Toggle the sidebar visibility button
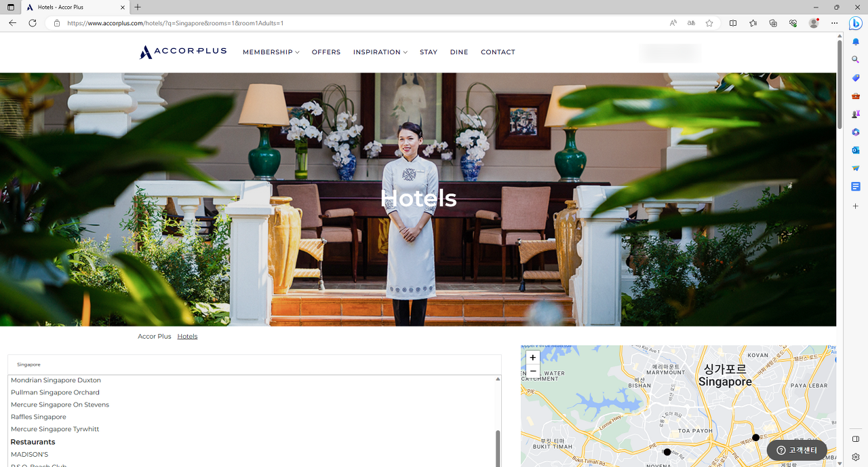 coord(856,439)
